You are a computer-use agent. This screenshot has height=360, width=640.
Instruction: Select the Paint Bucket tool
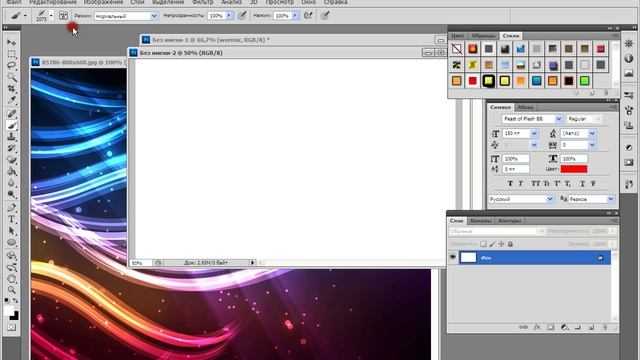click(11, 171)
